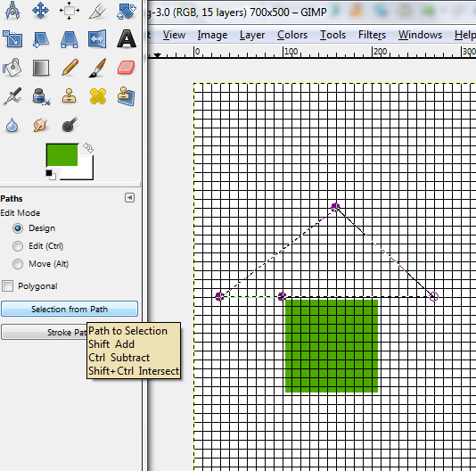The height and width of the screenshot is (471, 476).
Task: Open the Filters menu
Action: (372, 35)
